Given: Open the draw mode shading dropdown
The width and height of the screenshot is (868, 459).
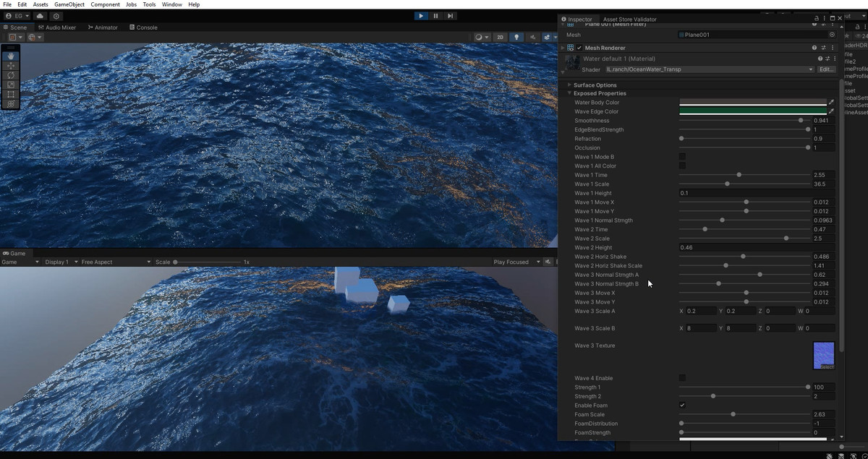Looking at the screenshot, I should pyautogui.click(x=482, y=37).
